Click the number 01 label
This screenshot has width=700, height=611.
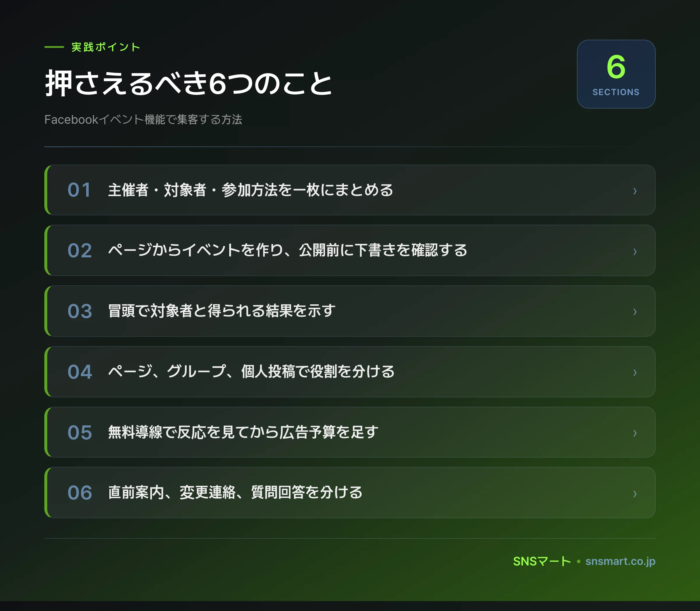point(79,190)
